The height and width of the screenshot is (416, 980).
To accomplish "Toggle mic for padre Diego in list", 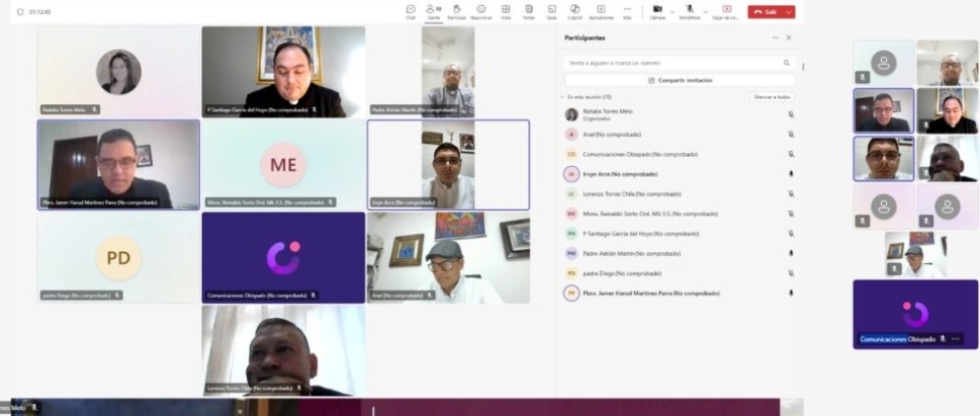I will (791, 274).
